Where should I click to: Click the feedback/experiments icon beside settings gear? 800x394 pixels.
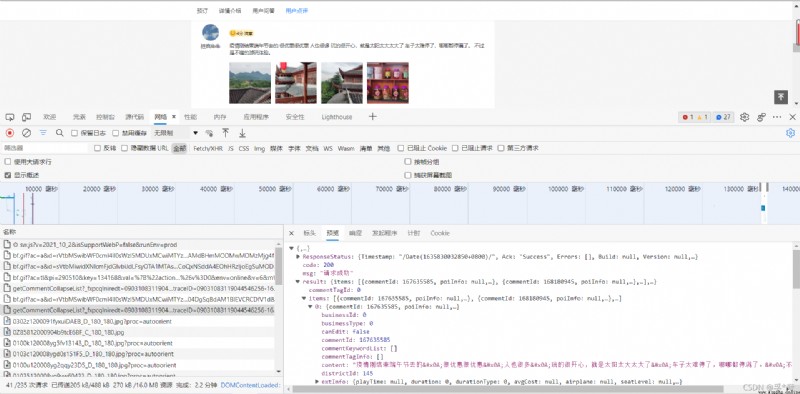[x=761, y=117]
